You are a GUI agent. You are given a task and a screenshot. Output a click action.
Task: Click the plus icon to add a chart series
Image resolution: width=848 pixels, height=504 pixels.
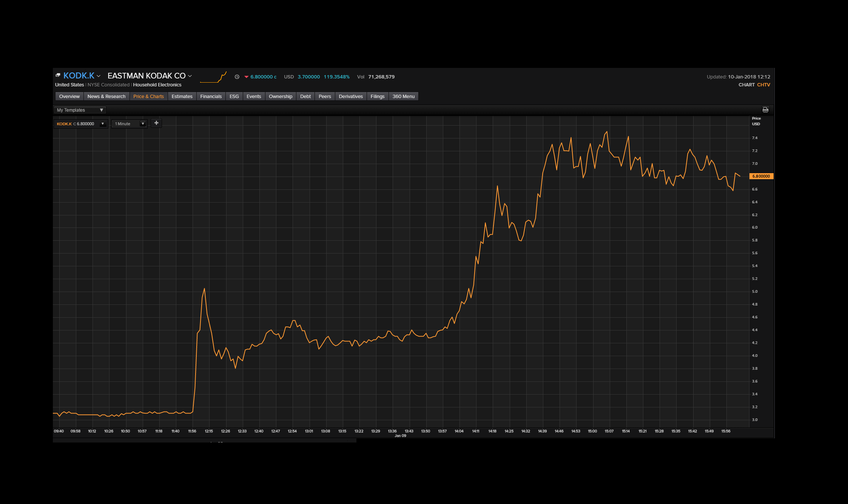[156, 123]
